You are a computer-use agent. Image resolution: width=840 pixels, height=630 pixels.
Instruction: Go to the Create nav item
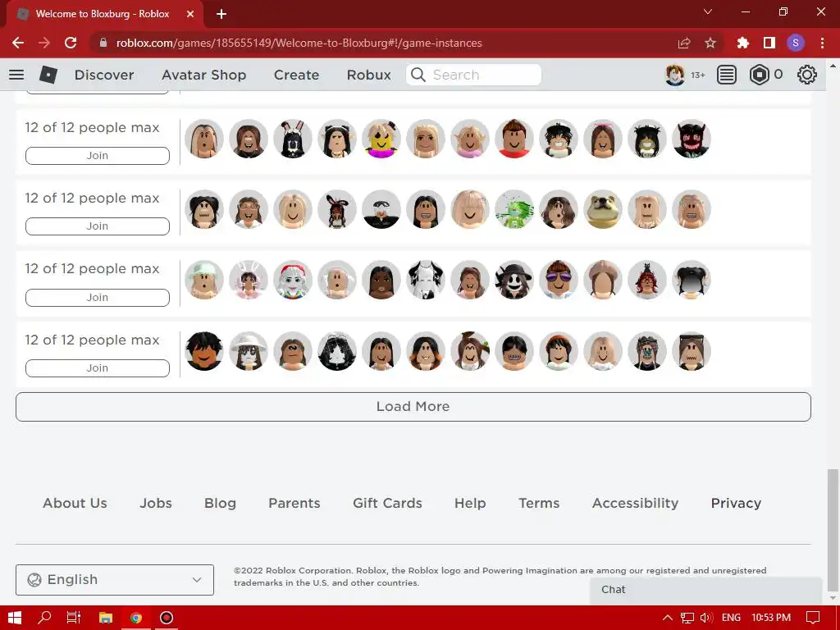pos(296,75)
